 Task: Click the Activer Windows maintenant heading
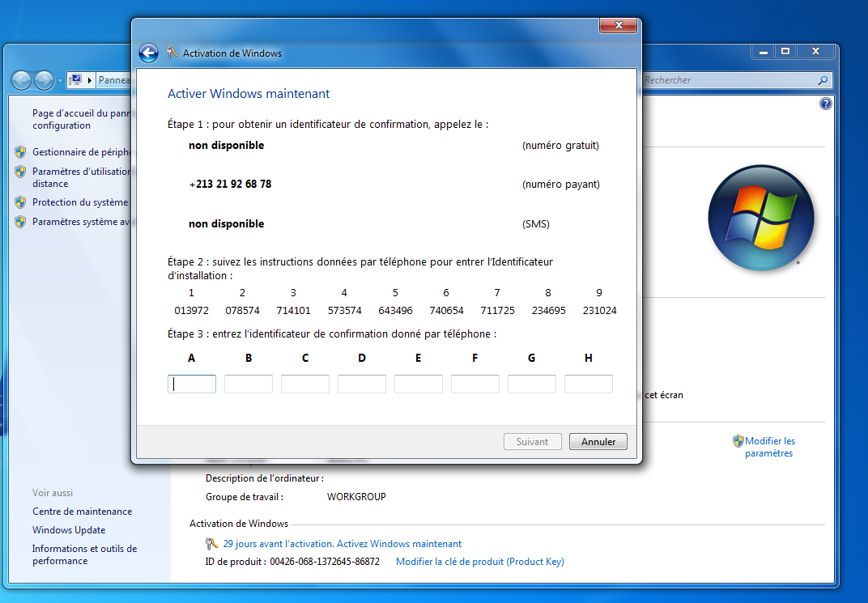[x=249, y=94]
